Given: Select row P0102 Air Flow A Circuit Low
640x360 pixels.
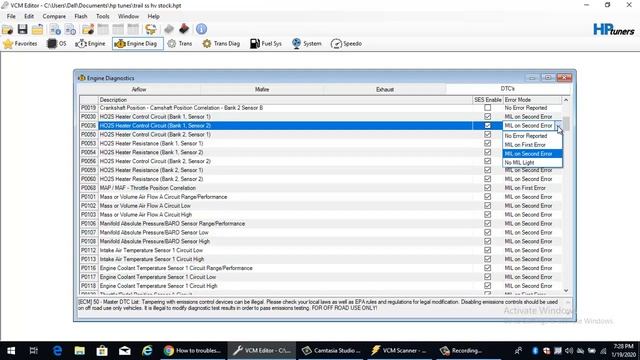Looking at the screenshot, I should coord(320,206).
